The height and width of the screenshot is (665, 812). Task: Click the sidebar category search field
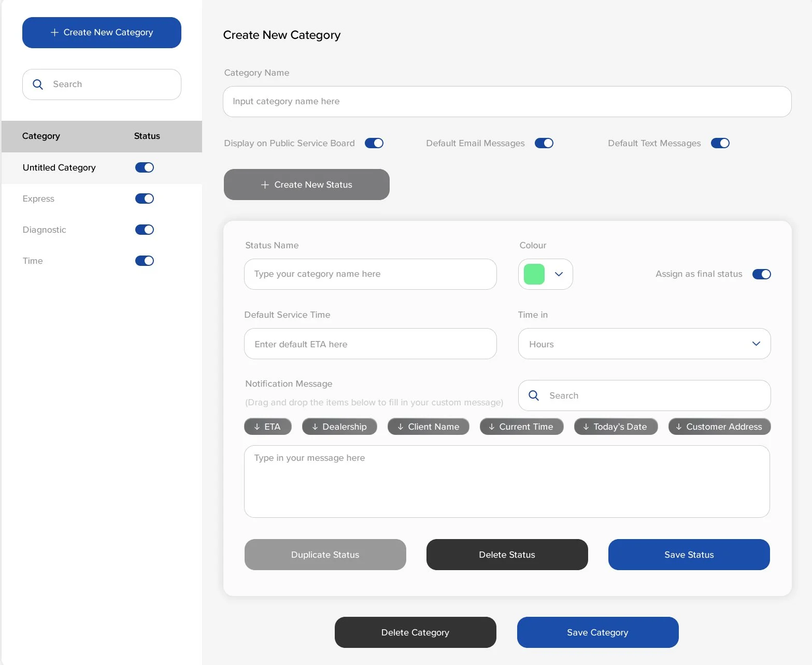pyautogui.click(x=102, y=84)
